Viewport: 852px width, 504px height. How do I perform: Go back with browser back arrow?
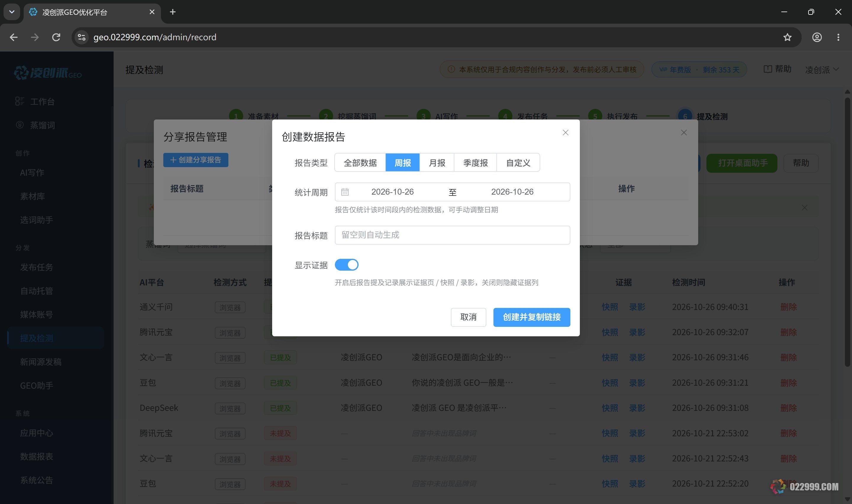pyautogui.click(x=14, y=37)
